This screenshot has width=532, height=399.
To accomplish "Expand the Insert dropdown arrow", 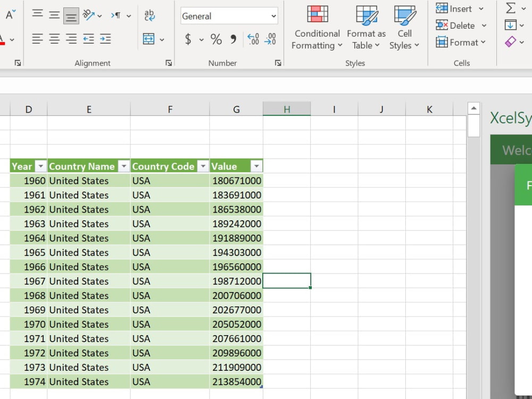I will coord(481,9).
